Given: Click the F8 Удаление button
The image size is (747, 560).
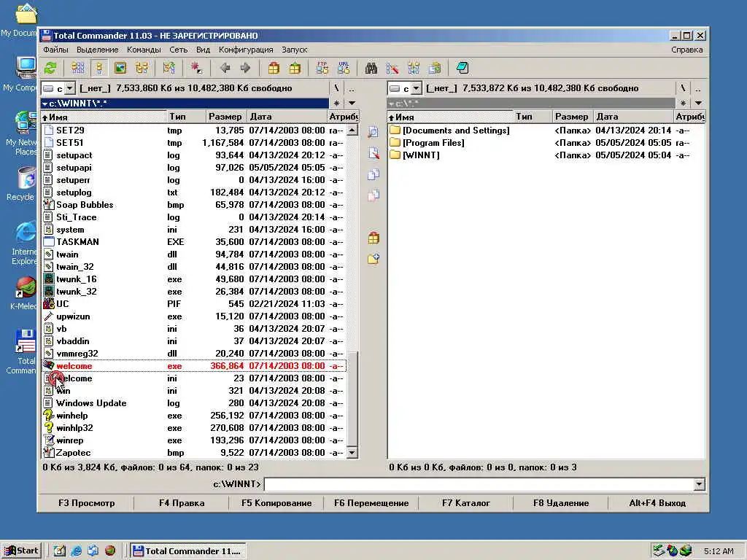Looking at the screenshot, I should (x=561, y=503).
